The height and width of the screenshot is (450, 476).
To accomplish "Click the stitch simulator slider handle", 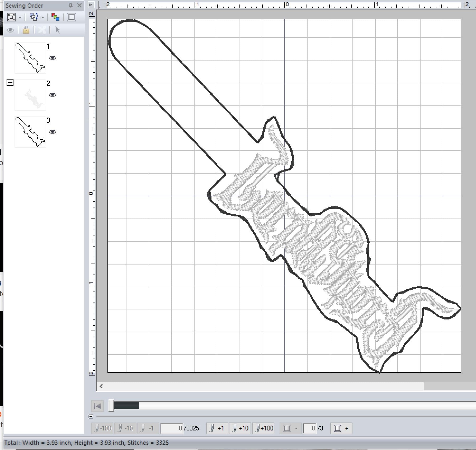I will [x=111, y=406].
